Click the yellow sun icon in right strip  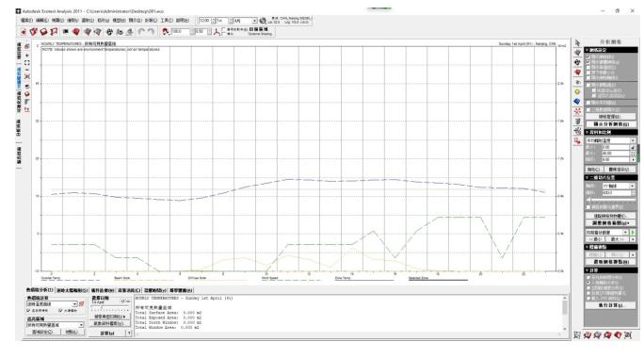(577, 91)
